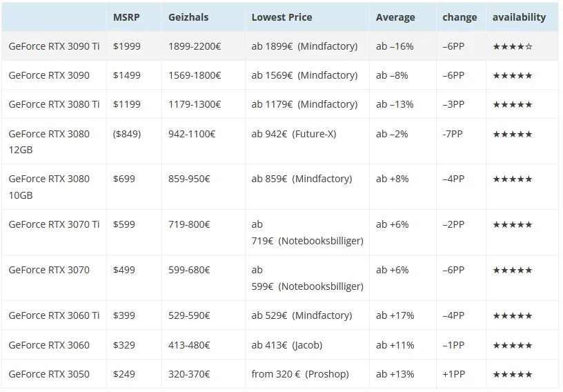
Task: Click the GeForce RTX 3090 Ti row label
Action: [x=54, y=46]
